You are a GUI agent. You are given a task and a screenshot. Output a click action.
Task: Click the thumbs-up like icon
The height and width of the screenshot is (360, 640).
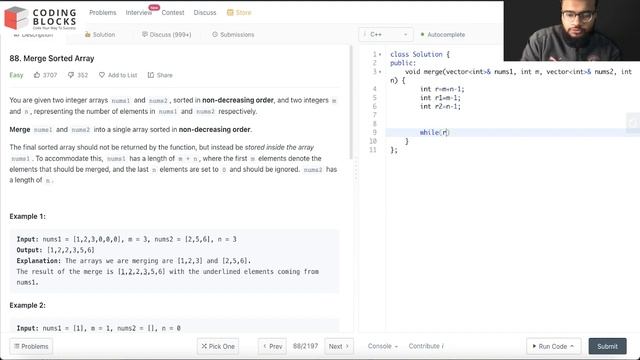click(x=37, y=75)
